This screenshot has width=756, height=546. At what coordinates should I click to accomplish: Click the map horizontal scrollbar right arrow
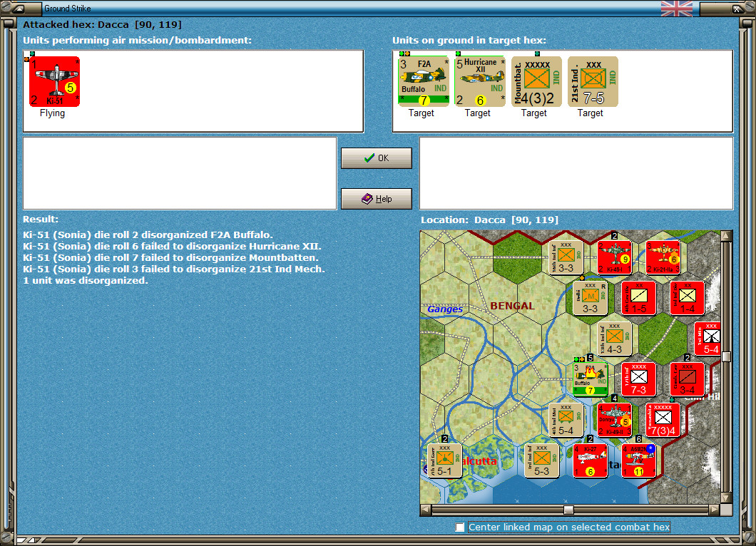pos(715,510)
